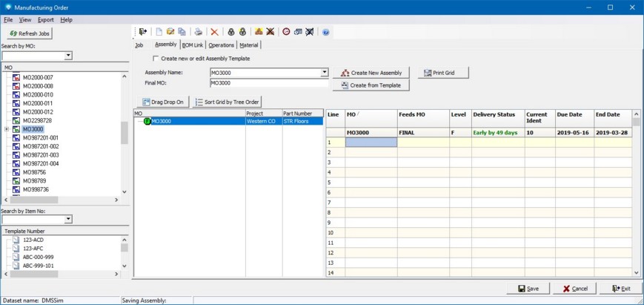The width and height of the screenshot is (644, 305).
Task: Open the Search by Item No dropdown
Action: pos(68,219)
